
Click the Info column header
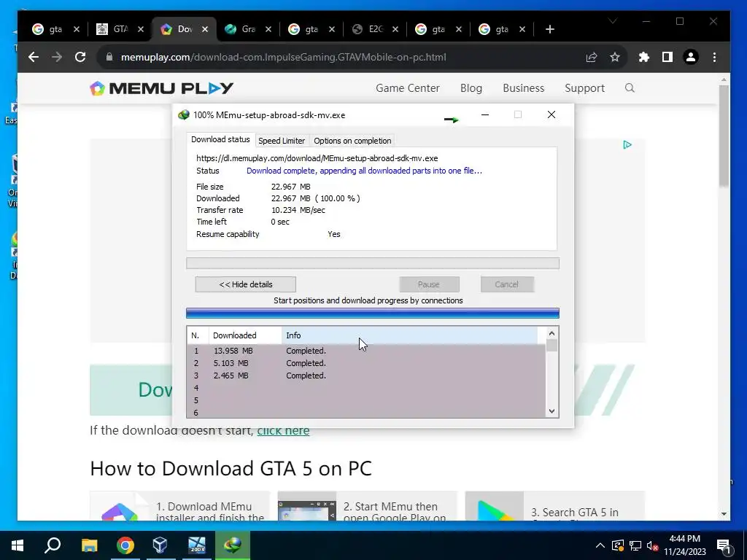(x=410, y=335)
